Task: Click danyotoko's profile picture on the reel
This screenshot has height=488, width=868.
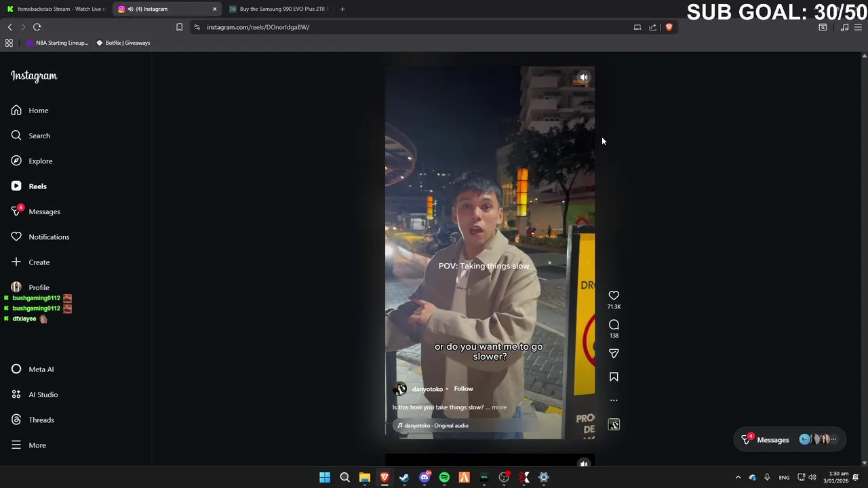Action: [400, 388]
